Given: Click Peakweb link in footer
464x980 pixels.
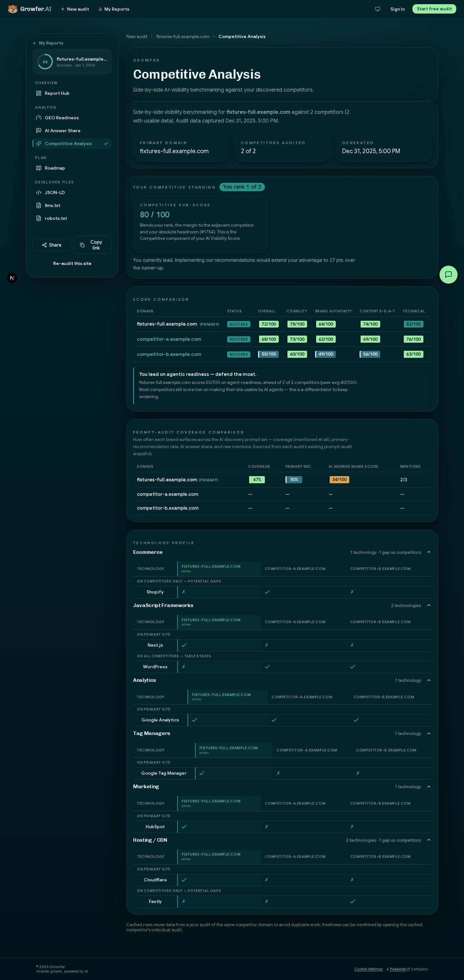Looking at the screenshot, I should click(x=398, y=969).
